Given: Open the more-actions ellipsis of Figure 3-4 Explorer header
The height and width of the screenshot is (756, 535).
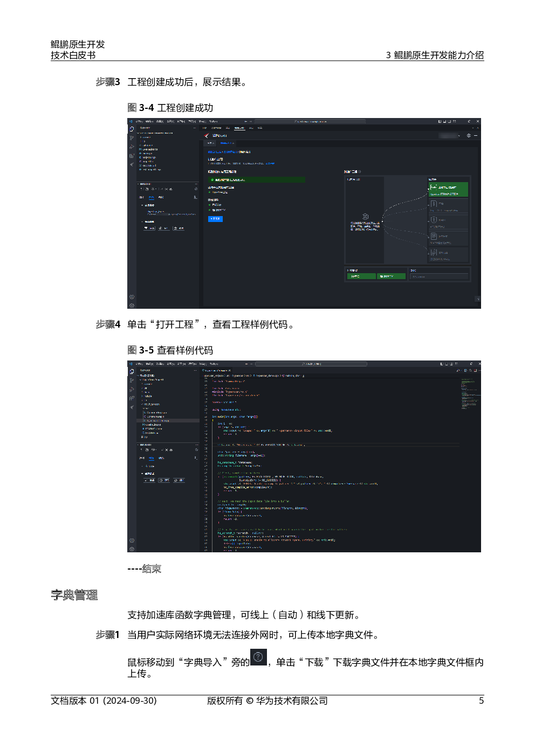Looking at the screenshot, I should point(195,128).
